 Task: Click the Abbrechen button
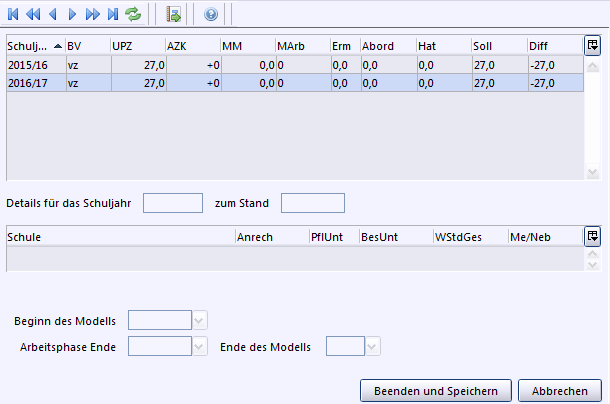pyautogui.click(x=560, y=390)
